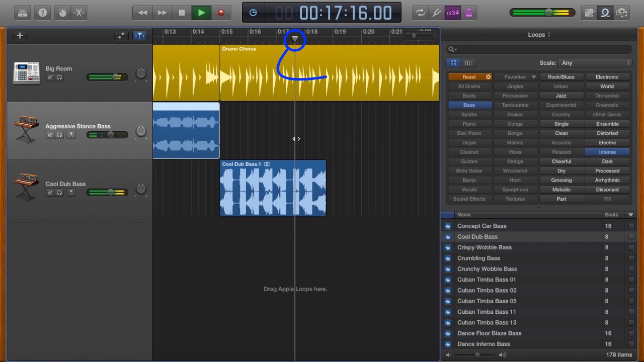Open Quick Help
Viewport: 644px width, 362px height.
click(x=43, y=13)
